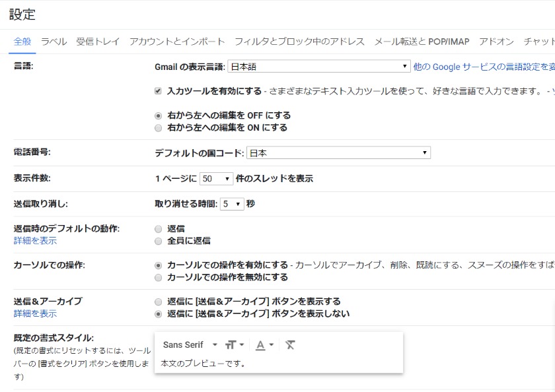The width and height of the screenshot is (555, 392).
Task: Open the Gmail 表示言語 dropdown
Action: pos(318,67)
